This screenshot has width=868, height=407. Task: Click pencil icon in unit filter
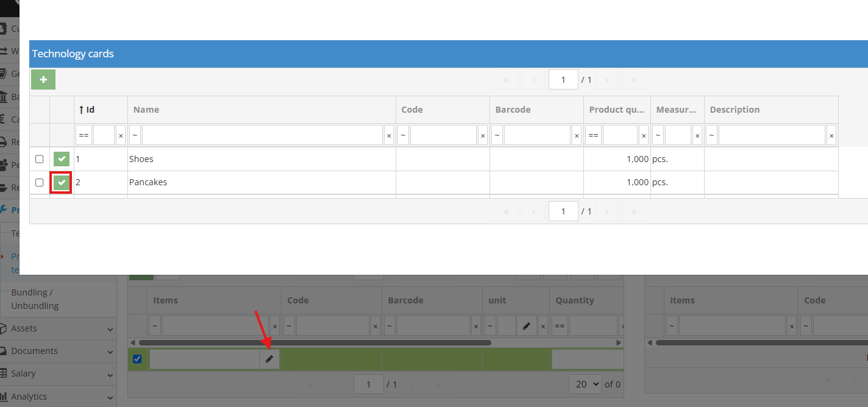point(526,326)
